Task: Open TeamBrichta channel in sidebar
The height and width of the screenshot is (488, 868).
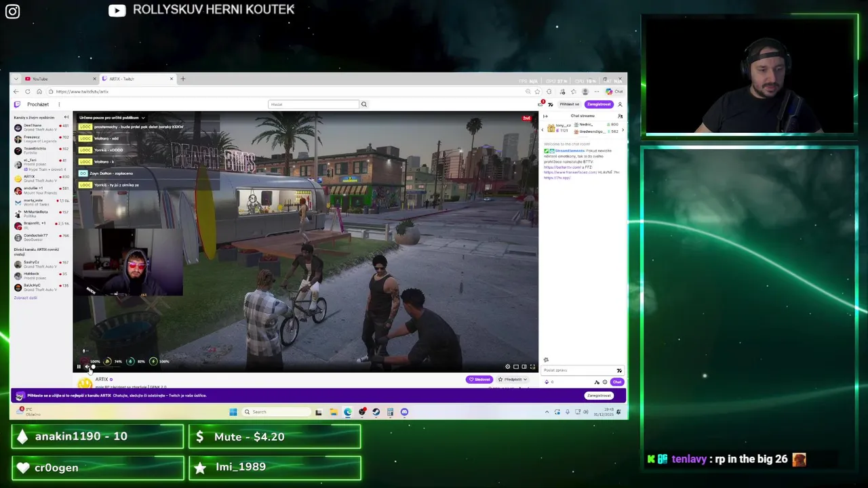Action: tap(41, 150)
